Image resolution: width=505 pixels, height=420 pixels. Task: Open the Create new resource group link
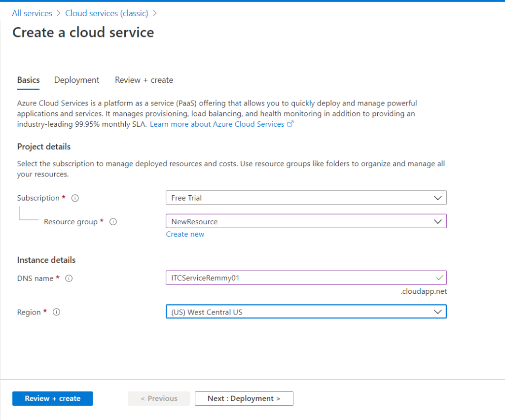pos(185,234)
